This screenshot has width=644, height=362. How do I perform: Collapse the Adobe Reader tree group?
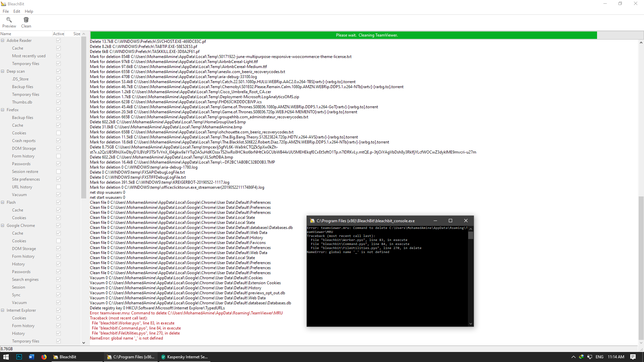(3, 41)
